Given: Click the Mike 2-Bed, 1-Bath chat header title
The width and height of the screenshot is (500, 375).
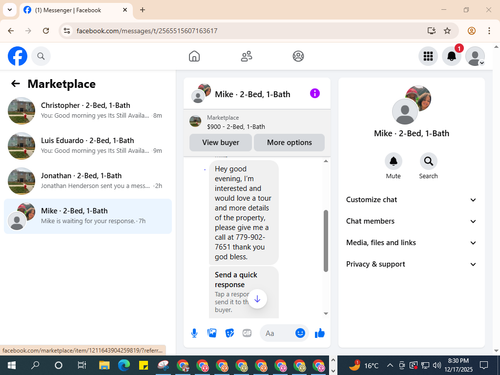Looking at the screenshot, I should [252, 94].
